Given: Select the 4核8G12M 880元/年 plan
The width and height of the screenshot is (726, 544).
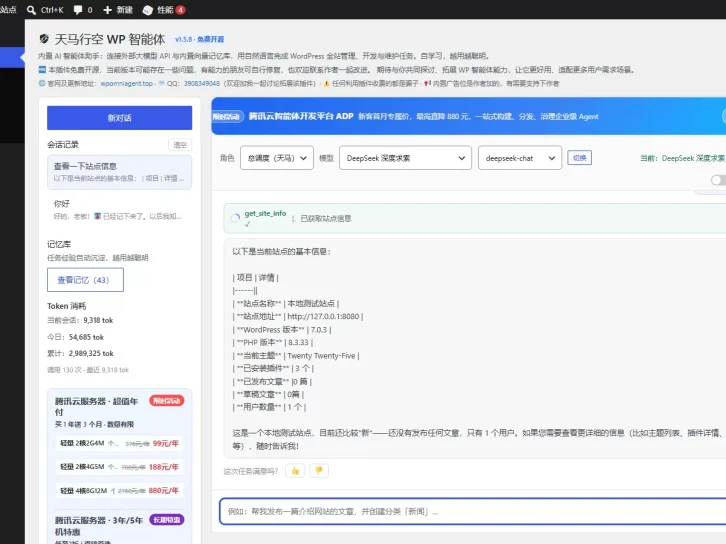Looking at the screenshot, I should 119,490.
